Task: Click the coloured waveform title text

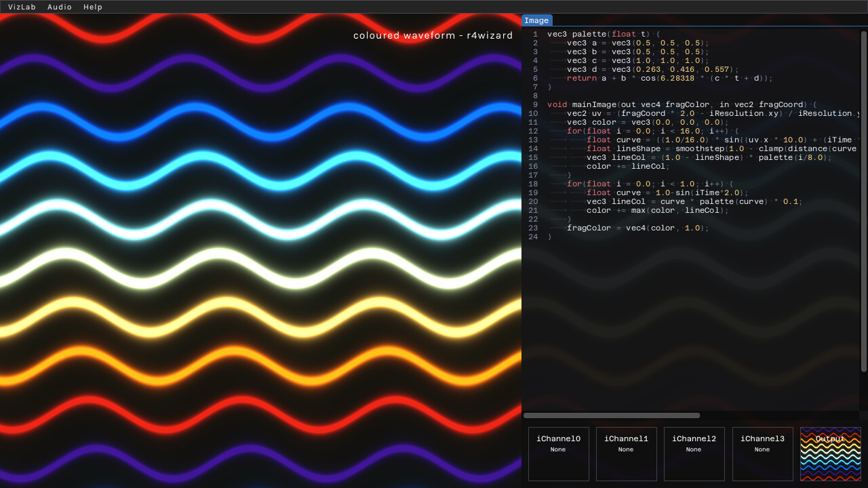Action: 433,35
